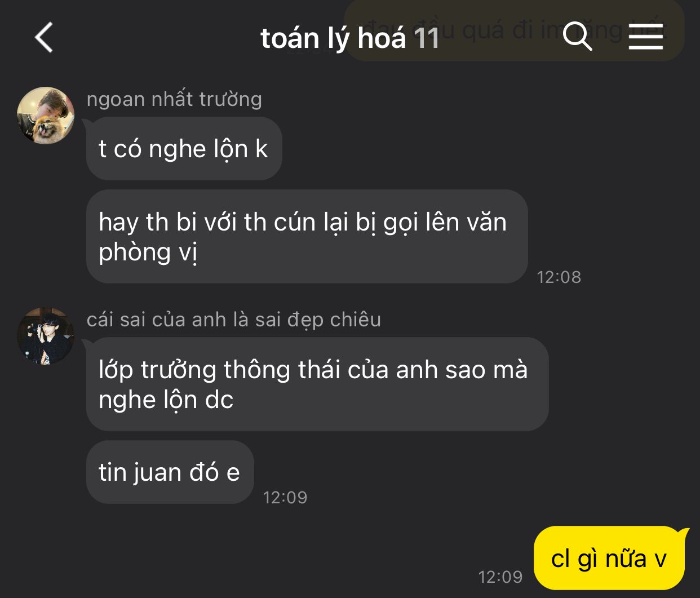Select the sender name ngoan nhất trường
Screen dimensions: 700x598
(x=174, y=99)
